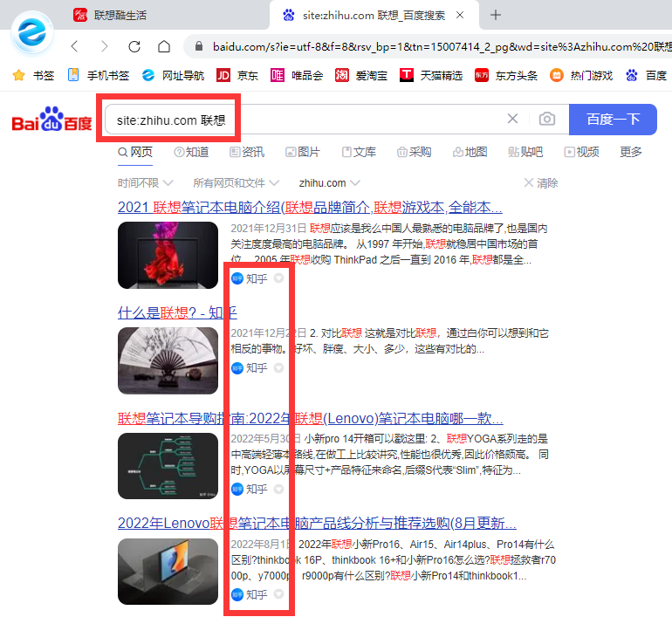
Task: Clear the search box with X icon
Action: pos(512,119)
